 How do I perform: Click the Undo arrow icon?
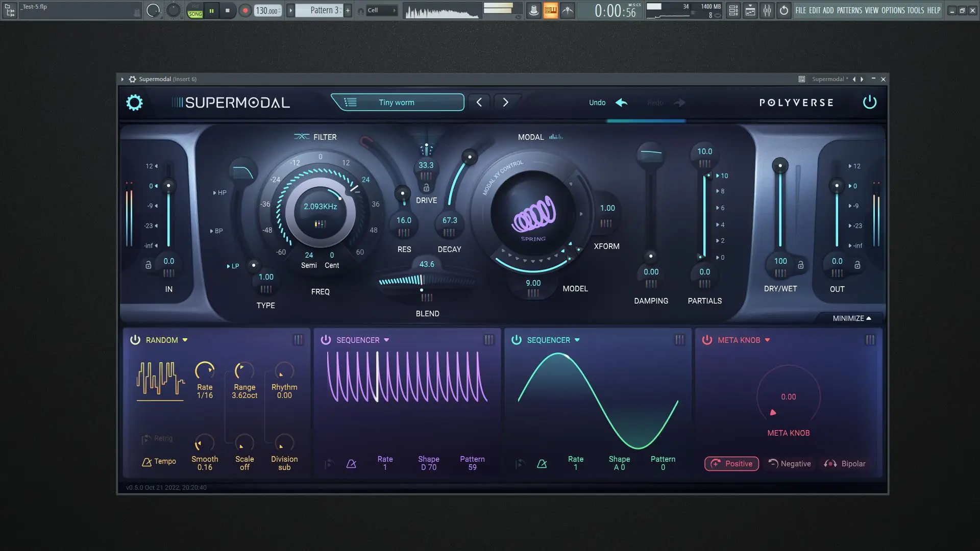[621, 103]
